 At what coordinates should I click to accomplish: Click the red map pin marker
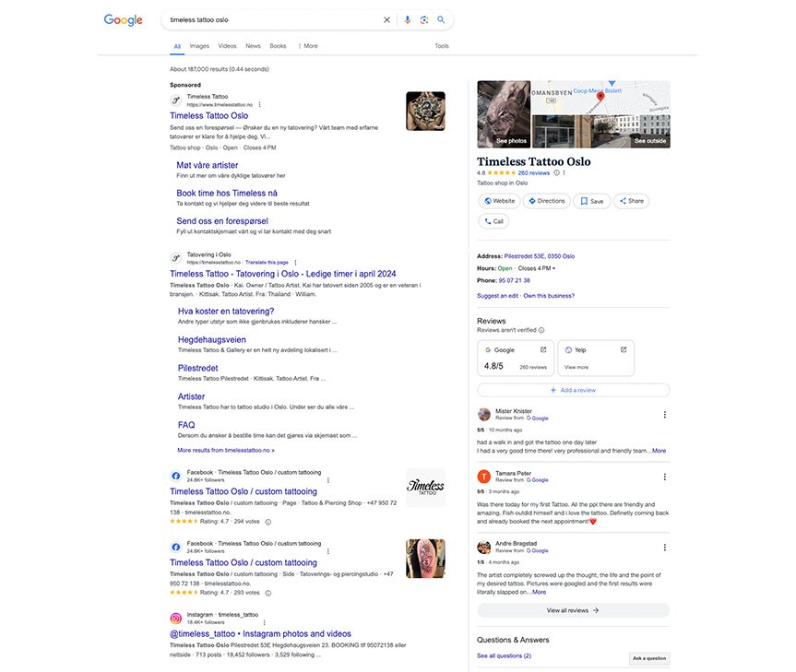click(x=600, y=97)
